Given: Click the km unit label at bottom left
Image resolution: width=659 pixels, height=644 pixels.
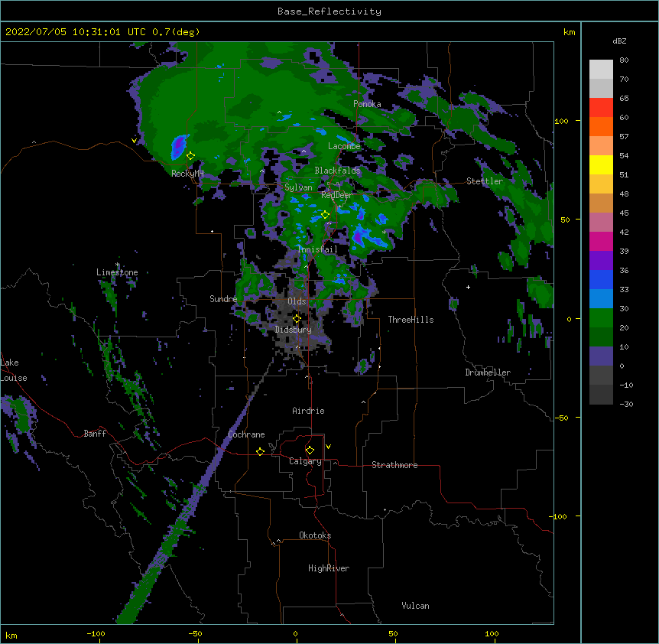Looking at the screenshot, I should (11, 635).
